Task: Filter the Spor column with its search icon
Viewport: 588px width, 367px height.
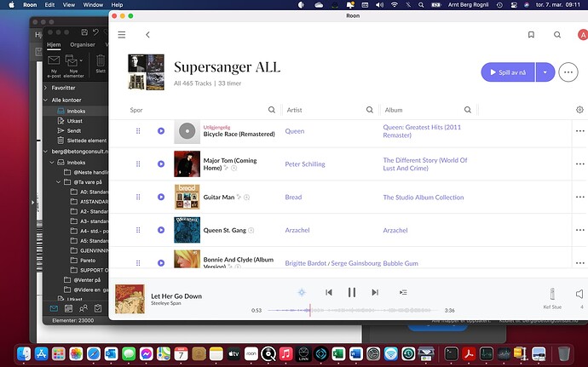Action: tap(272, 110)
